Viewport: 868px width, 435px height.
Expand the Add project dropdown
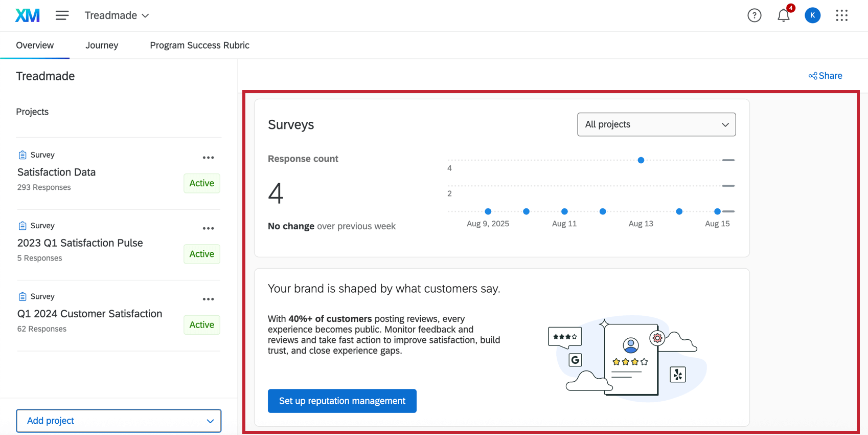(119, 421)
